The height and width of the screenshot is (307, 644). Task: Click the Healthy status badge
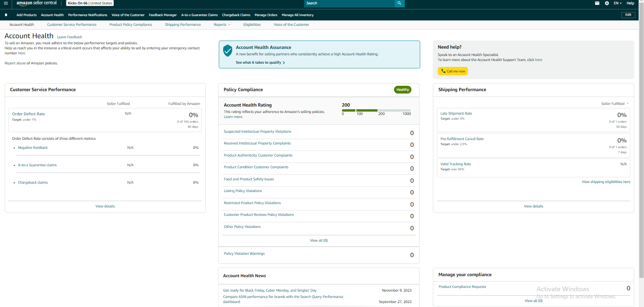point(403,90)
